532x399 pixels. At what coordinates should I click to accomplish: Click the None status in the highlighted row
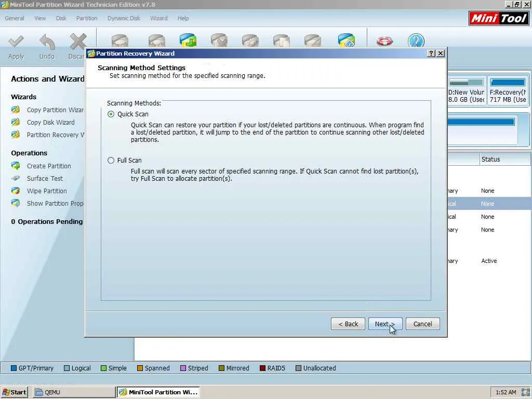(x=487, y=204)
